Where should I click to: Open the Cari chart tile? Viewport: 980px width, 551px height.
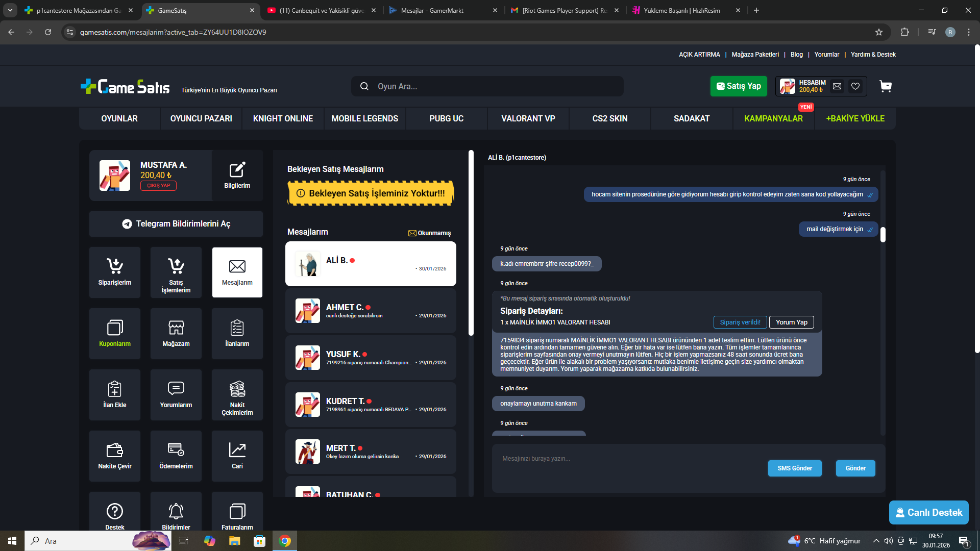(x=237, y=456)
